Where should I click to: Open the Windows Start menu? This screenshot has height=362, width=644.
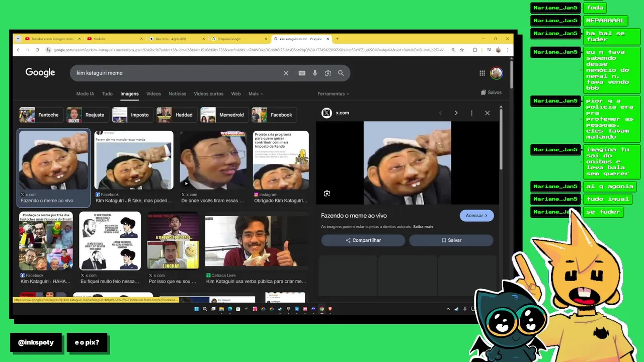[197, 309]
